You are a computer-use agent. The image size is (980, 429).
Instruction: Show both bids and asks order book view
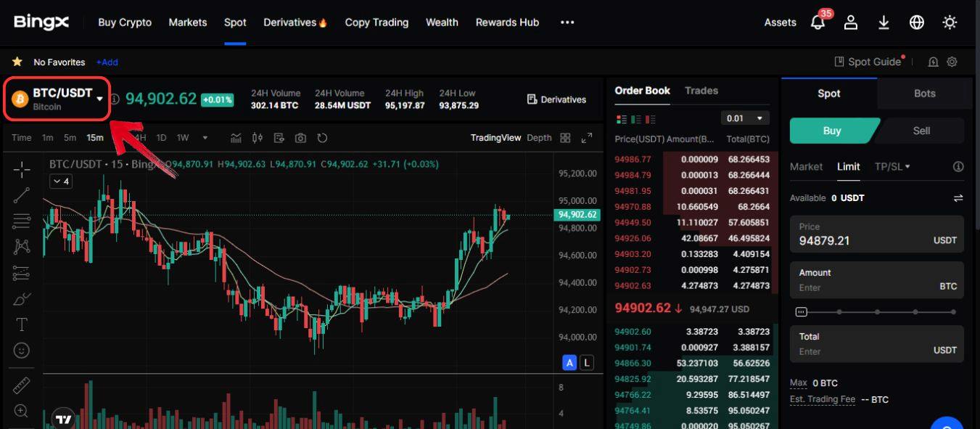621,119
